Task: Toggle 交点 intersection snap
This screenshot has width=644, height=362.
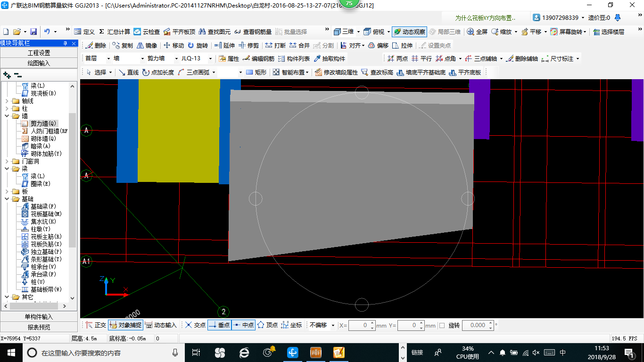Action: click(195, 325)
